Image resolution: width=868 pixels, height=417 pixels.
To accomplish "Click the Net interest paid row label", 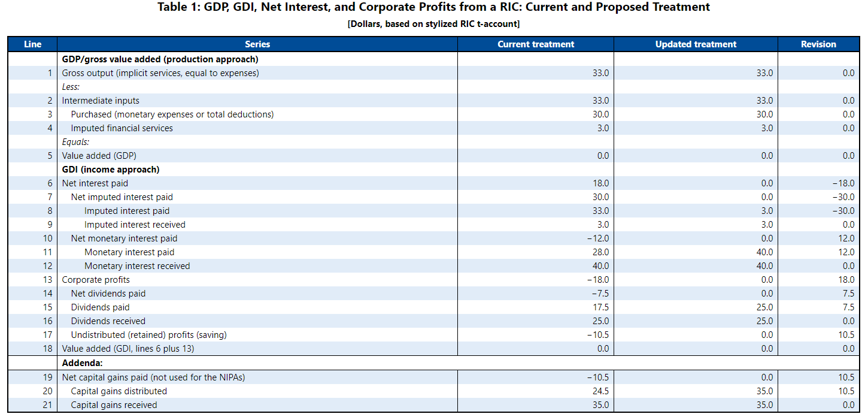I will pyautogui.click(x=95, y=183).
